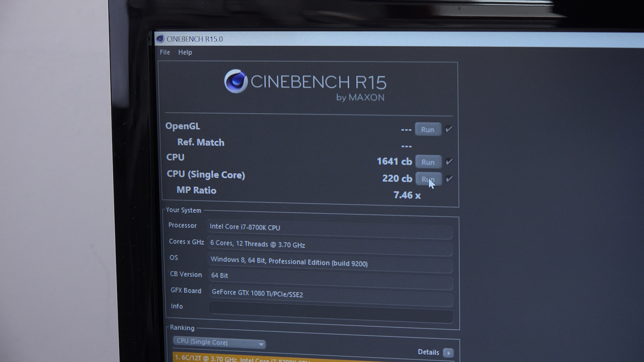Screen dimensions: 644x362
Task: Run the OpenGL benchmark
Action: tap(428, 129)
